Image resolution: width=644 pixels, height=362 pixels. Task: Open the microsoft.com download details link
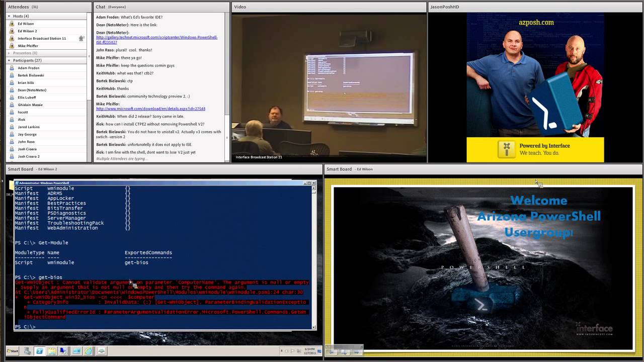click(150, 109)
